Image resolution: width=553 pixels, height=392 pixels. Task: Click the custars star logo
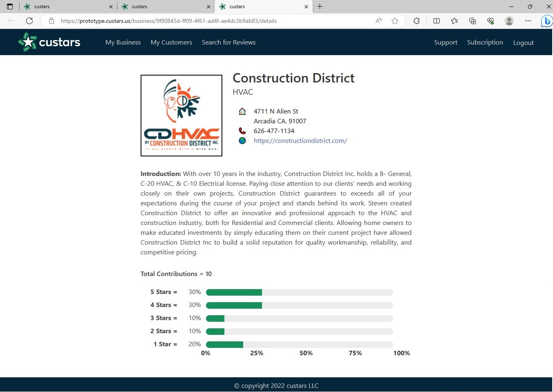tap(27, 42)
